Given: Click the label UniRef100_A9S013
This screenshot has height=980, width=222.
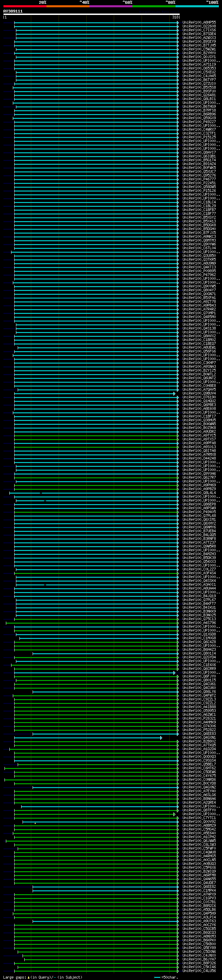Looking at the screenshot, I should [x=199, y=447].
